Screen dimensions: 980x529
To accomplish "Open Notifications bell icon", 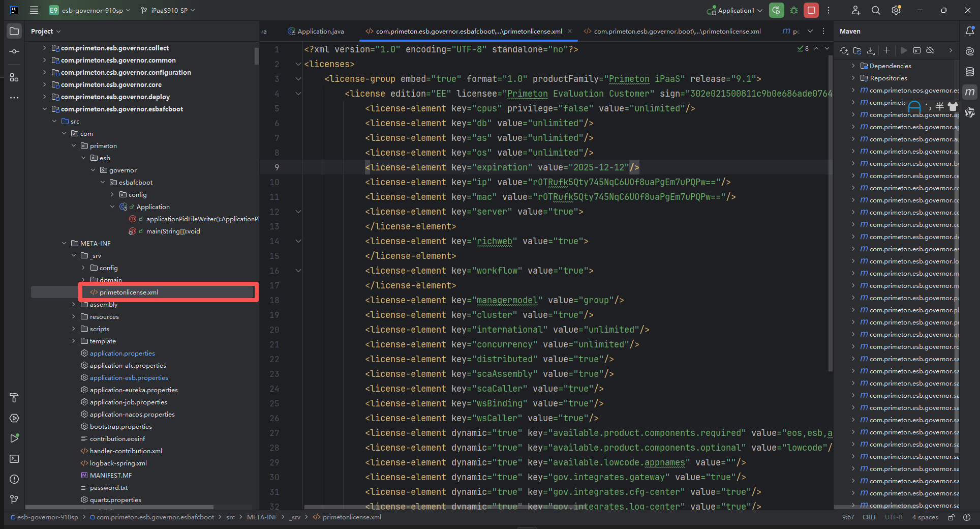I will pyautogui.click(x=970, y=31).
